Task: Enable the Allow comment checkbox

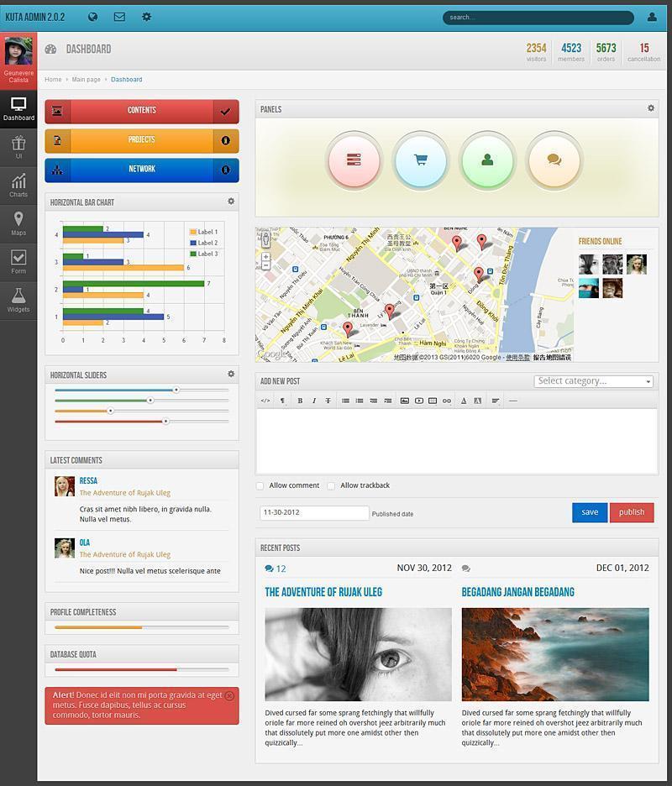Action: click(x=260, y=485)
